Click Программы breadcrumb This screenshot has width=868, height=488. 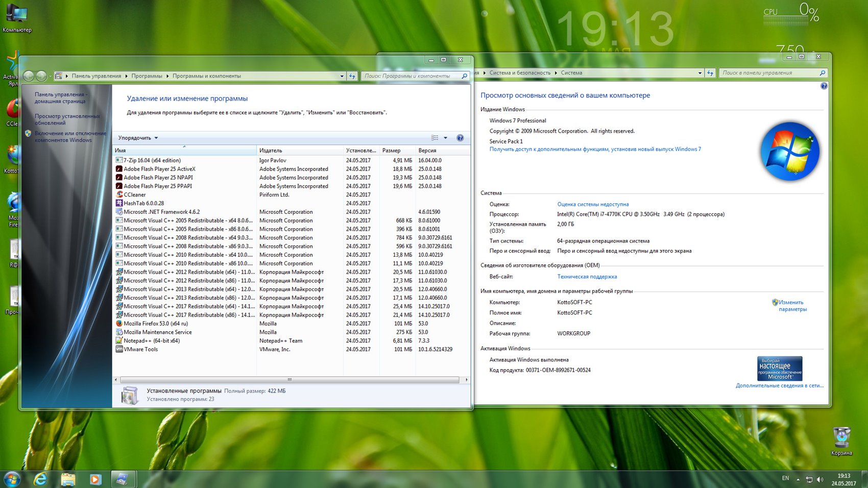(x=147, y=76)
